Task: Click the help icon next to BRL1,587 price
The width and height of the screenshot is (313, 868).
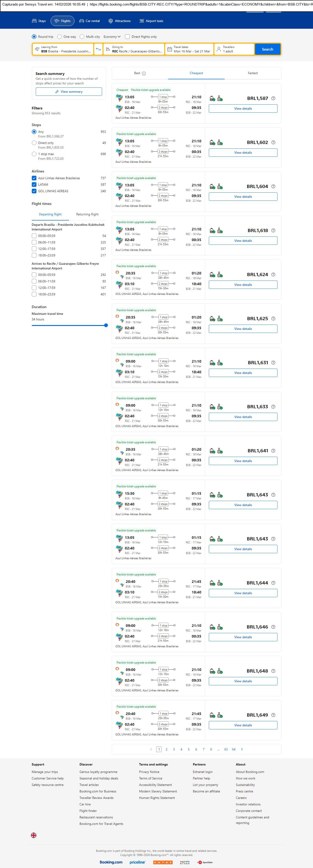Action: pyautogui.click(x=273, y=98)
